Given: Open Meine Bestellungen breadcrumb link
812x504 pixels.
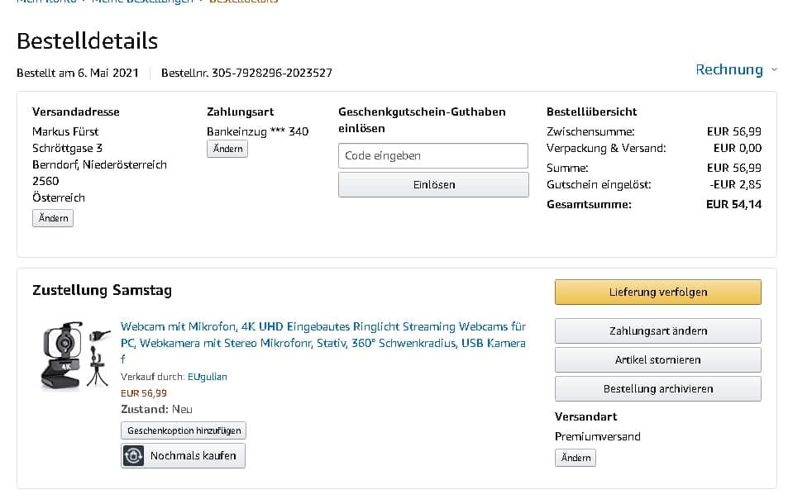Looking at the screenshot, I should click(141, 2).
